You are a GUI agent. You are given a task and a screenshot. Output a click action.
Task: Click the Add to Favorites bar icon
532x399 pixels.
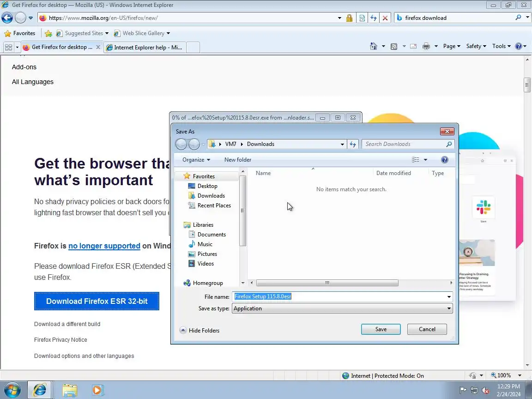(x=48, y=33)
